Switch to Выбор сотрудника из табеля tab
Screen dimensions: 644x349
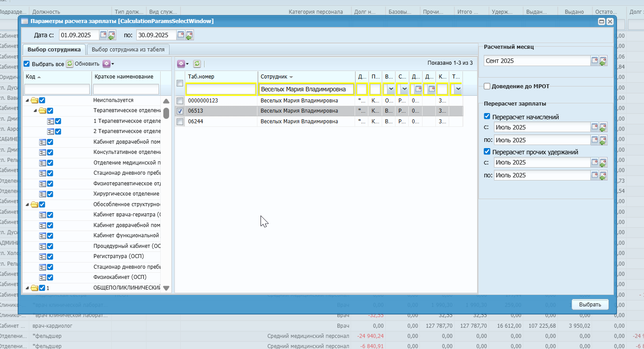point(128,49)
